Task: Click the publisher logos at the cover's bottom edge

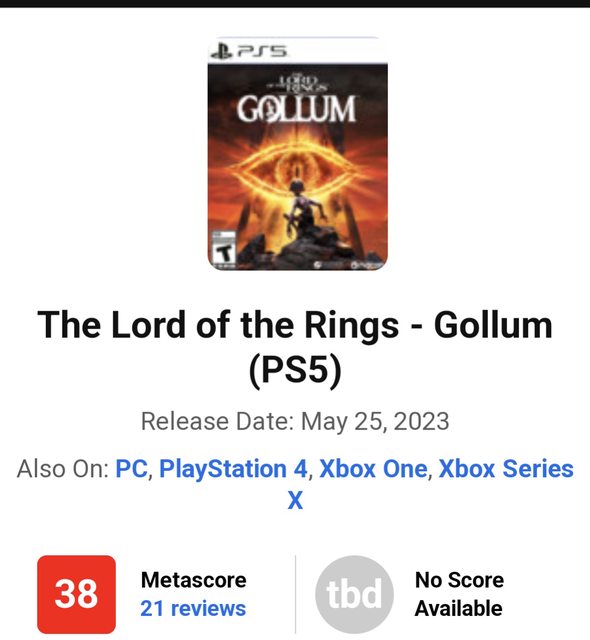Action: tap(347, 265)
